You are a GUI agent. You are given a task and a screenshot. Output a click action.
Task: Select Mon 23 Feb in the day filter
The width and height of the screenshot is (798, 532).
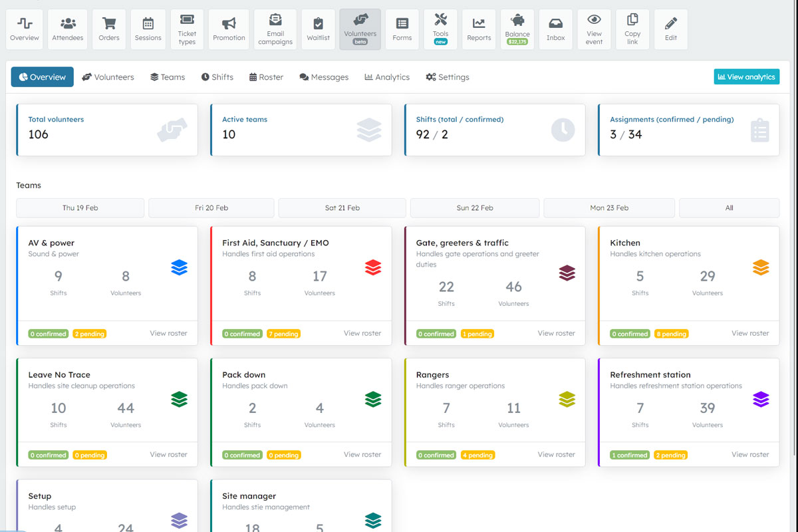tap(608, 207)
